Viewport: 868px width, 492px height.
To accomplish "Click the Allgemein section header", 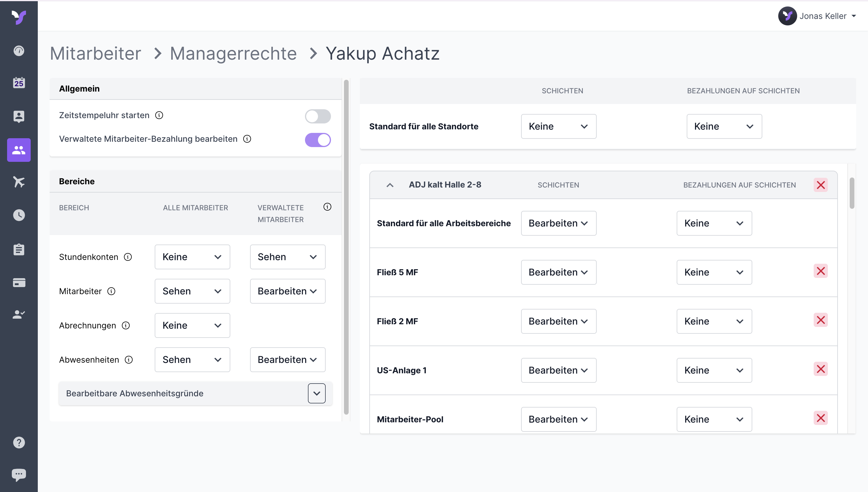I will click(195, 89).
